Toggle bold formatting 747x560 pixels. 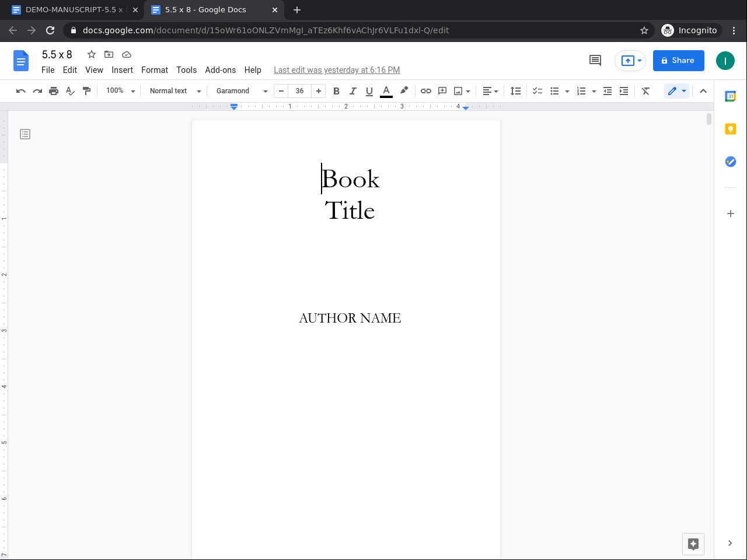(x=336, y=91)
